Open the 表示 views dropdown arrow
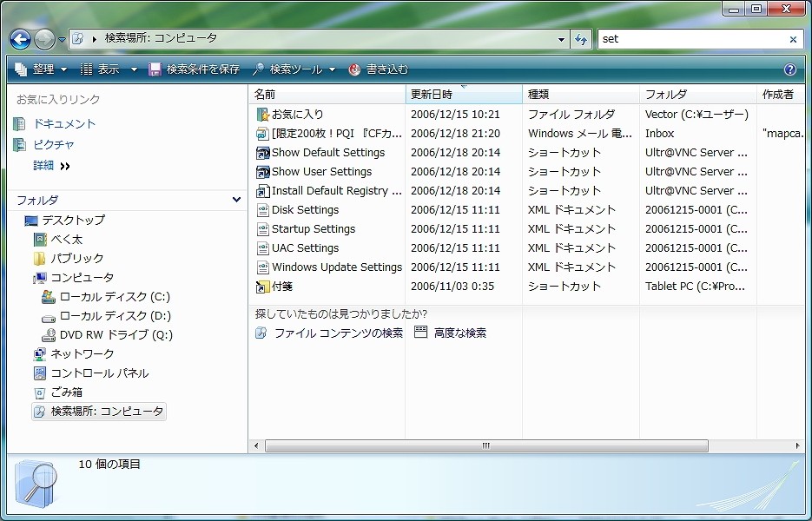 [134, 69]
